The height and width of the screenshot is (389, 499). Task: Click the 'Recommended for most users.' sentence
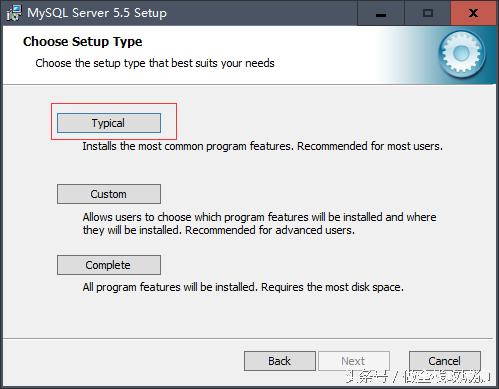pos(370,146)
